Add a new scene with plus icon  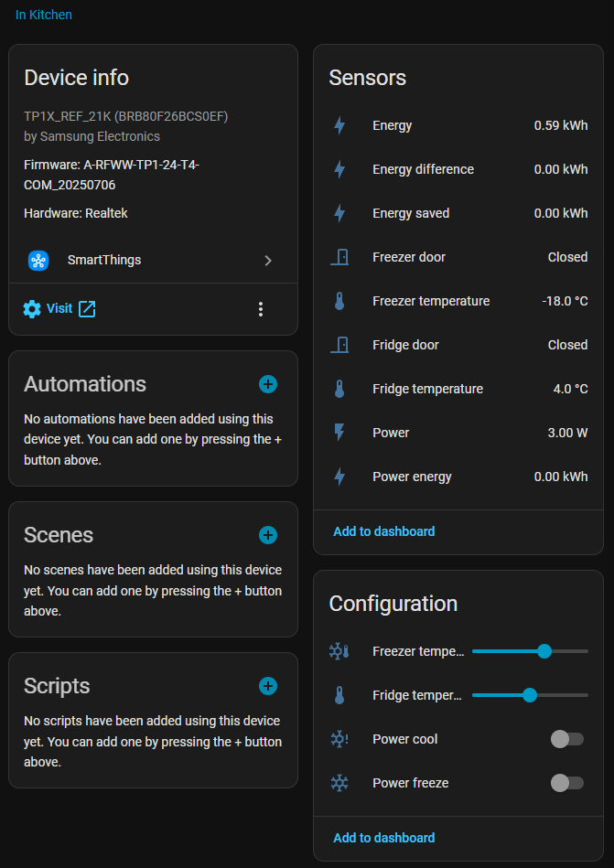click(x=268, y=535)
